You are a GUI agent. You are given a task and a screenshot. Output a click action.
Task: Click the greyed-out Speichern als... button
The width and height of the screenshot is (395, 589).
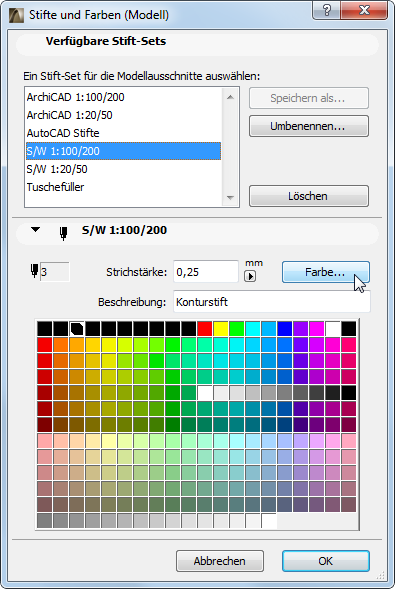309,98
